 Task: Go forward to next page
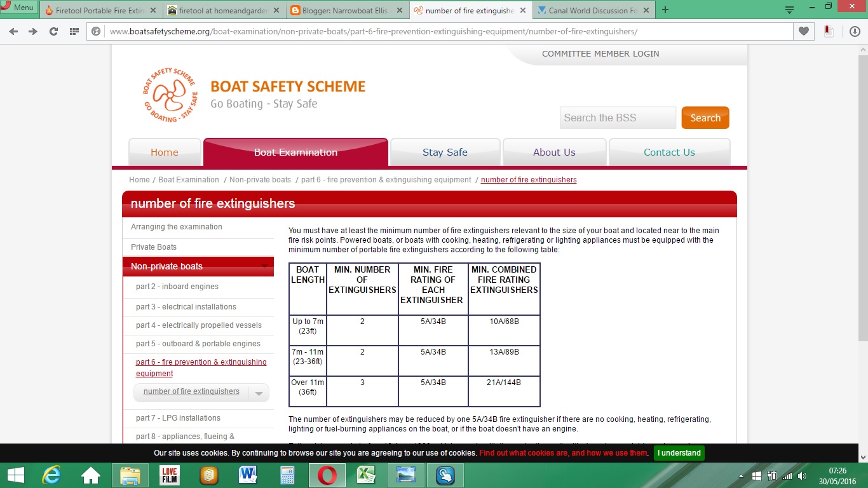(33, 32)
